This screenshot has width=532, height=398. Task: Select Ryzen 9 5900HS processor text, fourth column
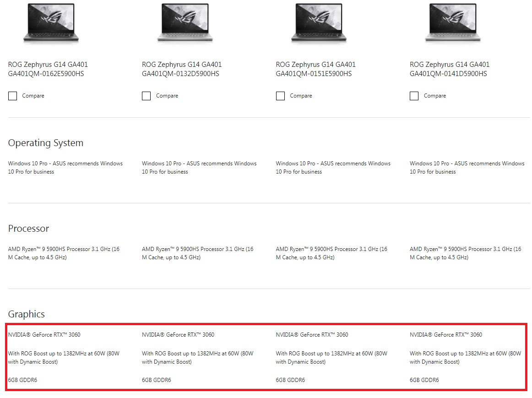click(x=465, y=253)
